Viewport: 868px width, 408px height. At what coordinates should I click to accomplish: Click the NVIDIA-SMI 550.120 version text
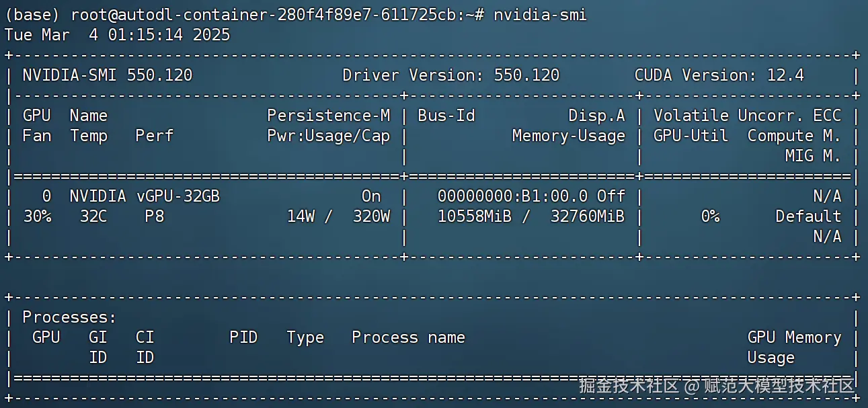pos(108,75)
